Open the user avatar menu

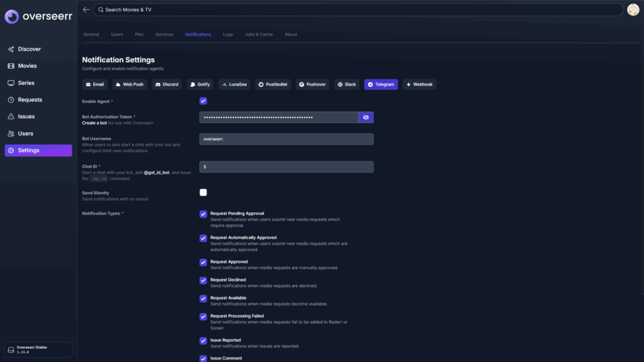(x=633, y=9)
